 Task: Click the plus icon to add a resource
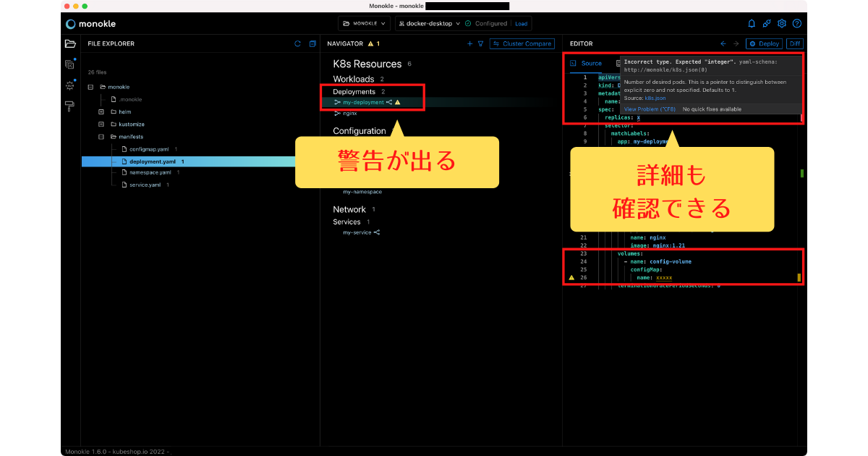(469, 43)
